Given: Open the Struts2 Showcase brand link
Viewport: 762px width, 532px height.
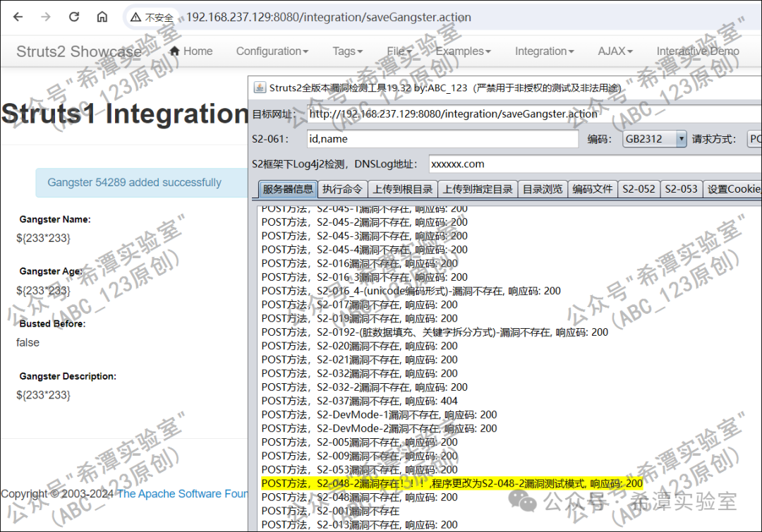Looking at the screenshot, I should coord(79,51).
